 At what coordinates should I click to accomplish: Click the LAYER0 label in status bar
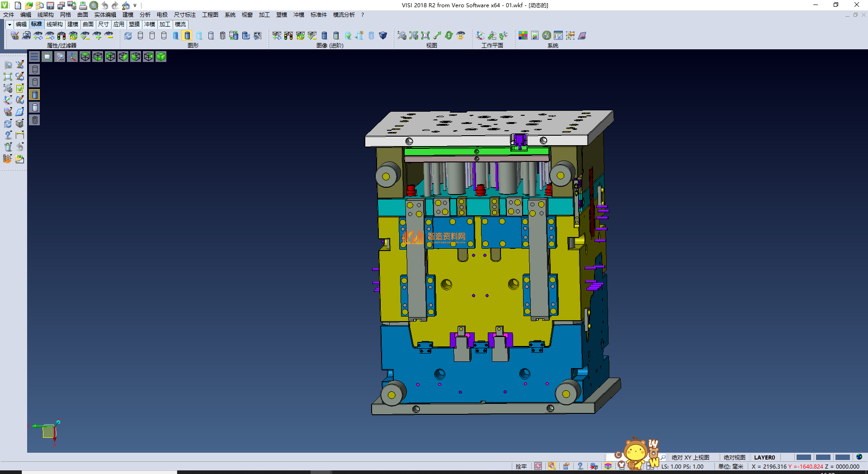[x=764, y=457]
